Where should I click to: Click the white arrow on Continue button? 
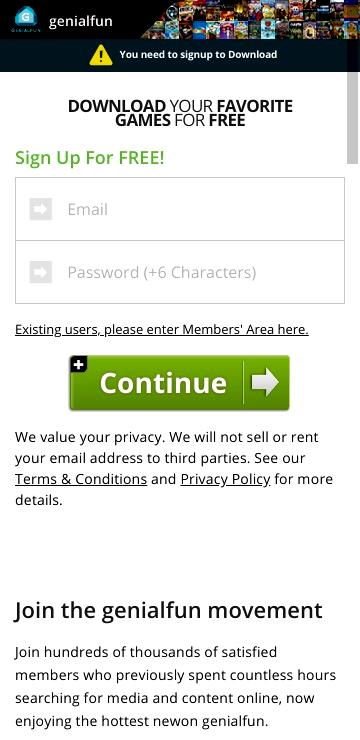tap(265, 382)
